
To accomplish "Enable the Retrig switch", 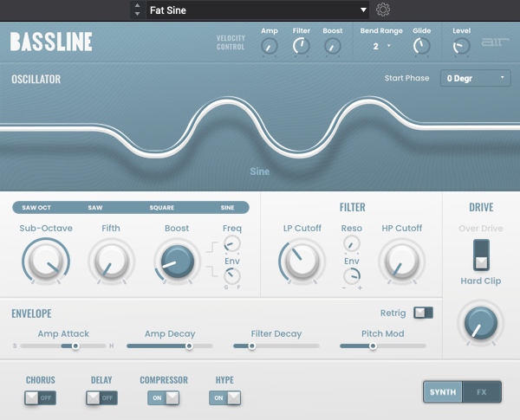I will pyautogui.click(x=423, y=313).
